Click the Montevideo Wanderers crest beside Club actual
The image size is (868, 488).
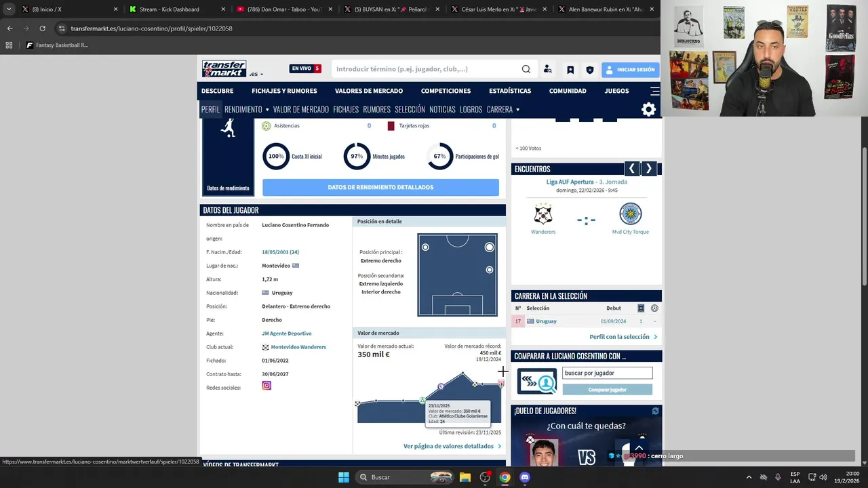[x=265, y=347]
